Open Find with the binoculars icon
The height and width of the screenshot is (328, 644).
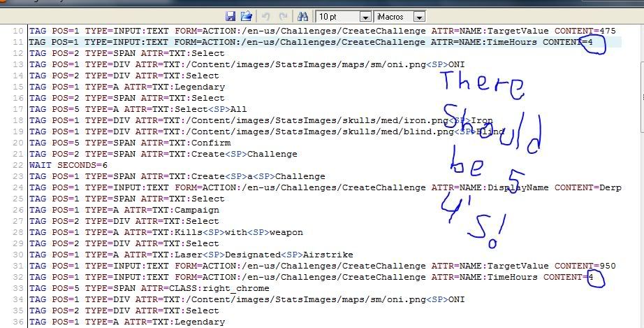(302, 16)
